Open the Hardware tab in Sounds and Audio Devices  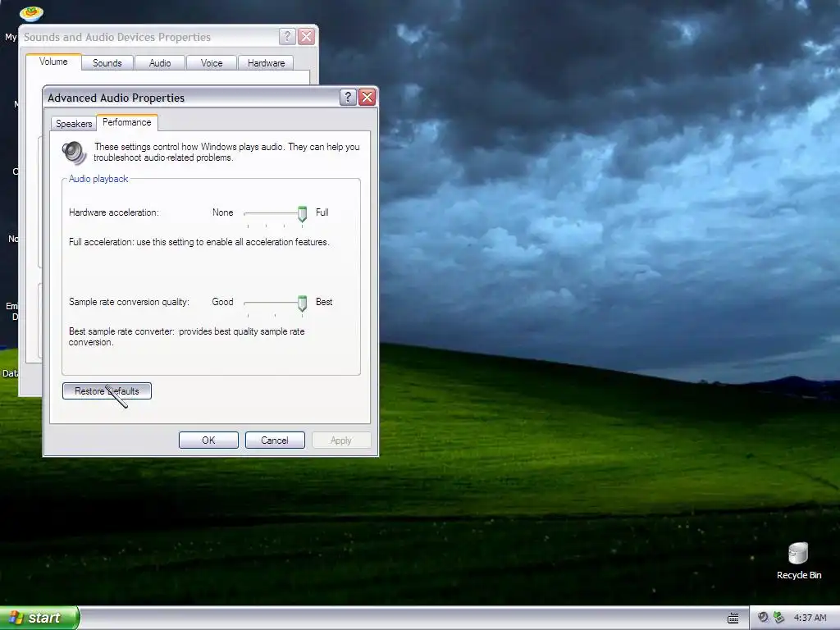click(267, 63)
